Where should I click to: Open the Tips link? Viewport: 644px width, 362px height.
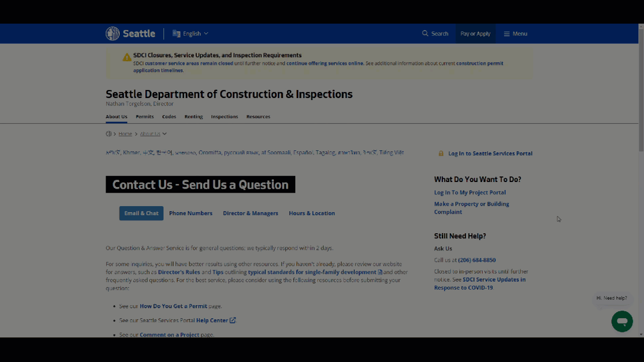coord(218,272)
